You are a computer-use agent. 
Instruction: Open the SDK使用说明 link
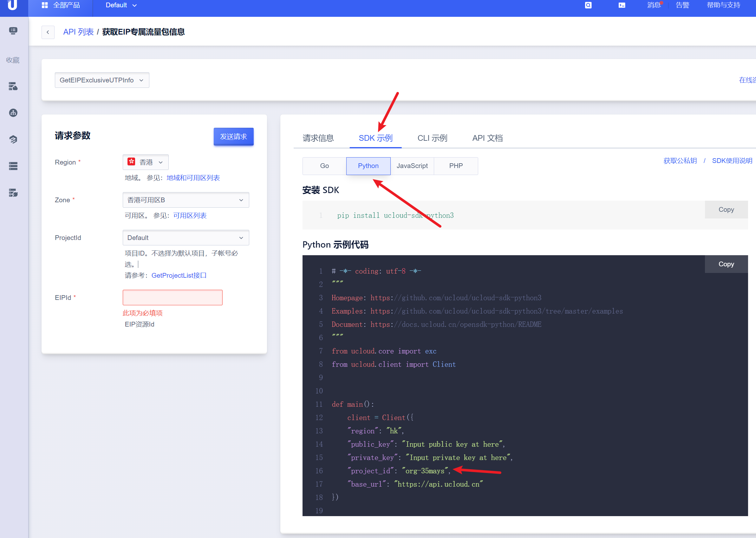coord(732,161)
